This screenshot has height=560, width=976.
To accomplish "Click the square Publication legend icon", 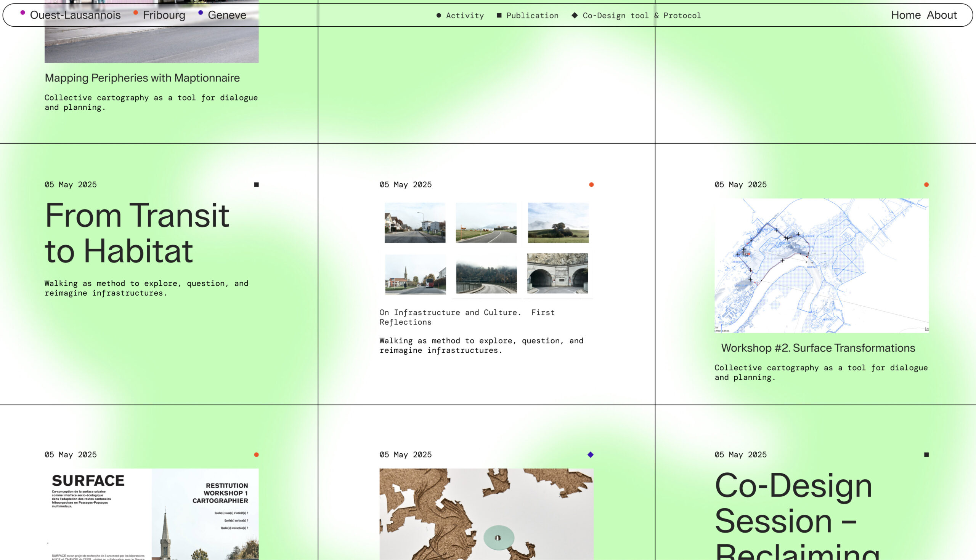I will (x=499, y=15).
